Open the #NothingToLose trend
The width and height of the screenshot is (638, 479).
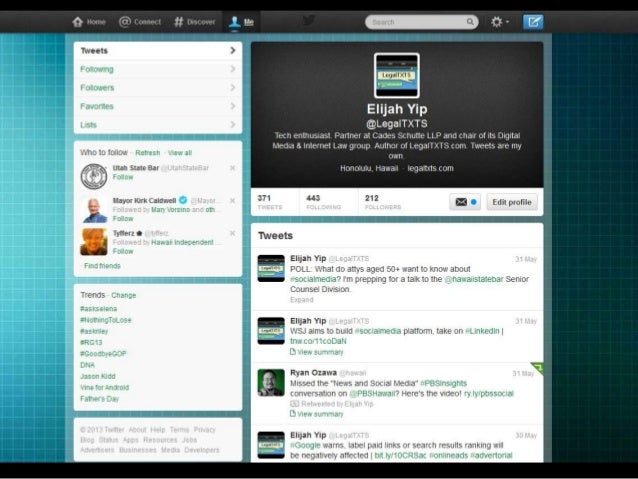[106, 320]
